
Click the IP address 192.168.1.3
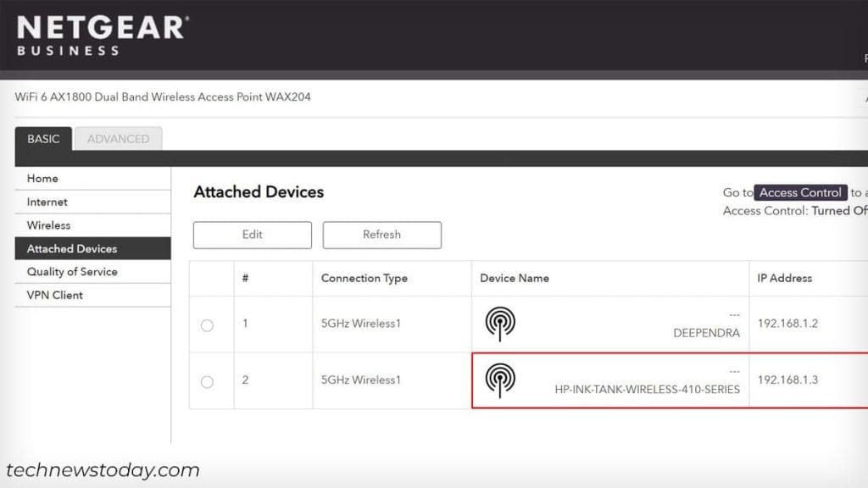click(788, 380)
